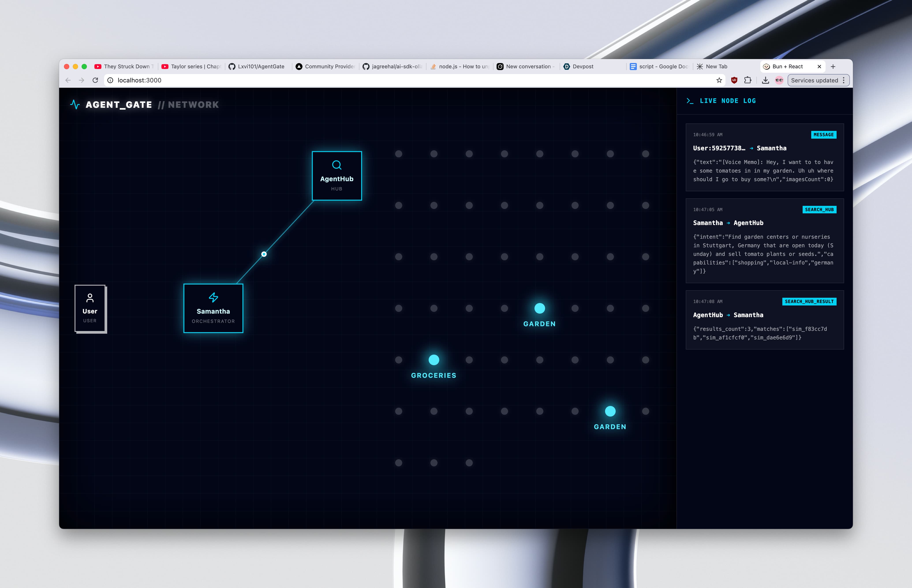Click the moving packet dot on connection line
Screen dimensions: 912x588
(264, 254)
